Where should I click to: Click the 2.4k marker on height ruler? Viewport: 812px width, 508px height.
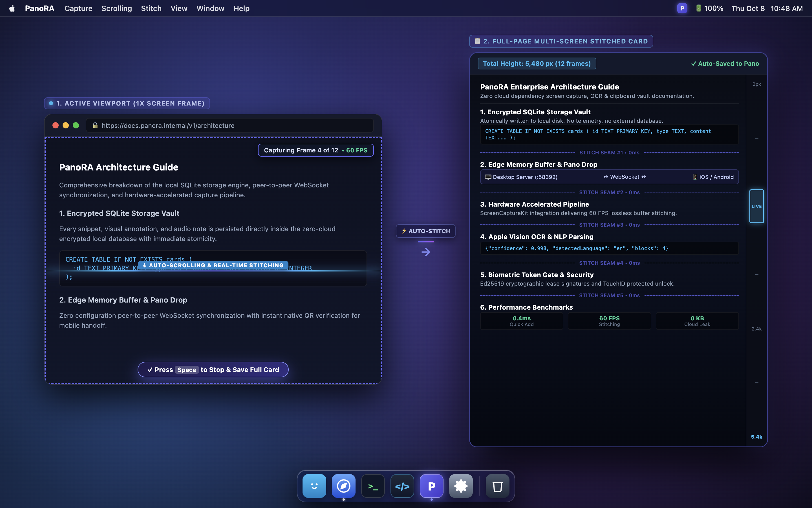tap(756, 329)
